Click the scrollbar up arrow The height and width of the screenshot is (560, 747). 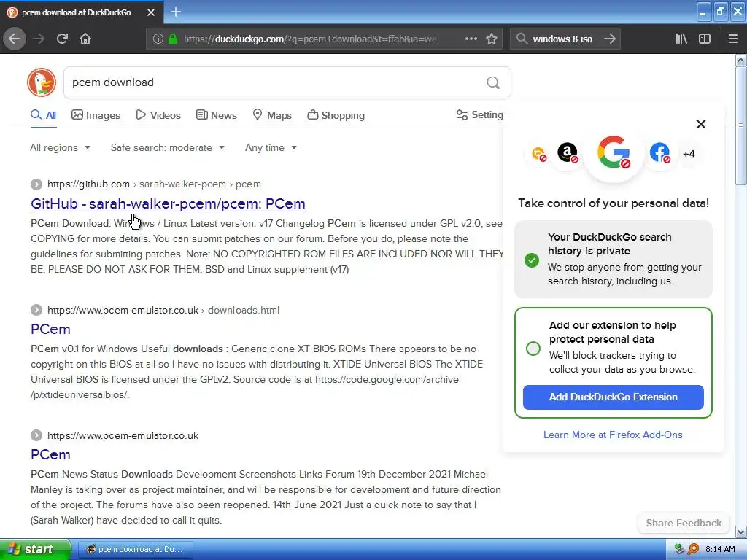741,60
